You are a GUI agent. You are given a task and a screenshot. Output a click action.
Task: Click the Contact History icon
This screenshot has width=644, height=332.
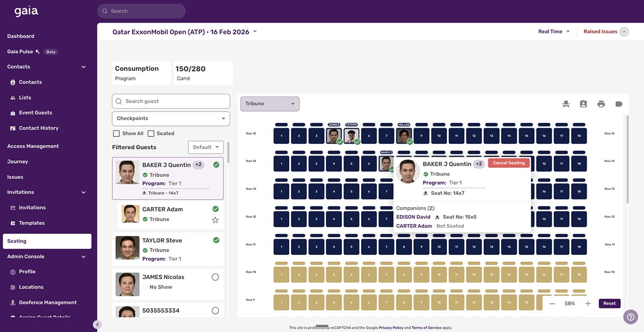point(12,128)
